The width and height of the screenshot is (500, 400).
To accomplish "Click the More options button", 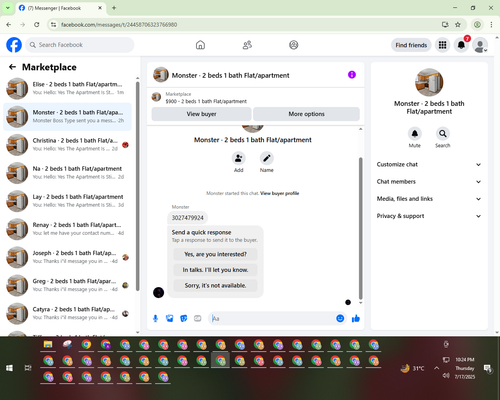I will [x=306, y=114].
